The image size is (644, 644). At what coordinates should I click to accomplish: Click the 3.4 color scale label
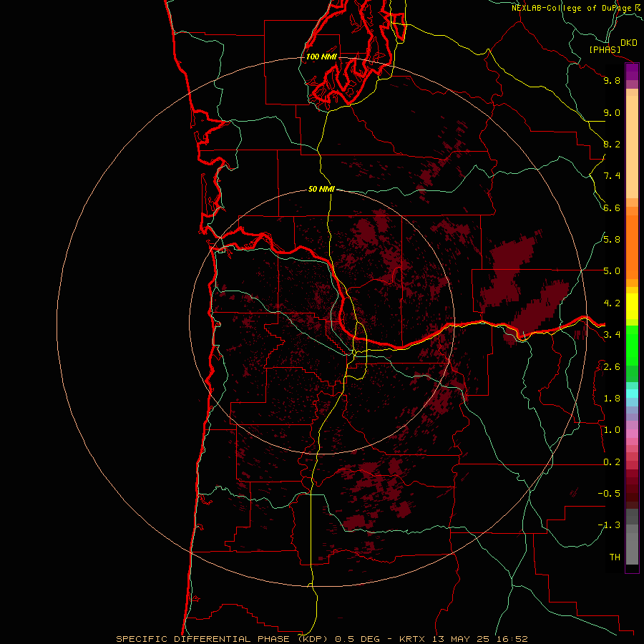[612, 334]
